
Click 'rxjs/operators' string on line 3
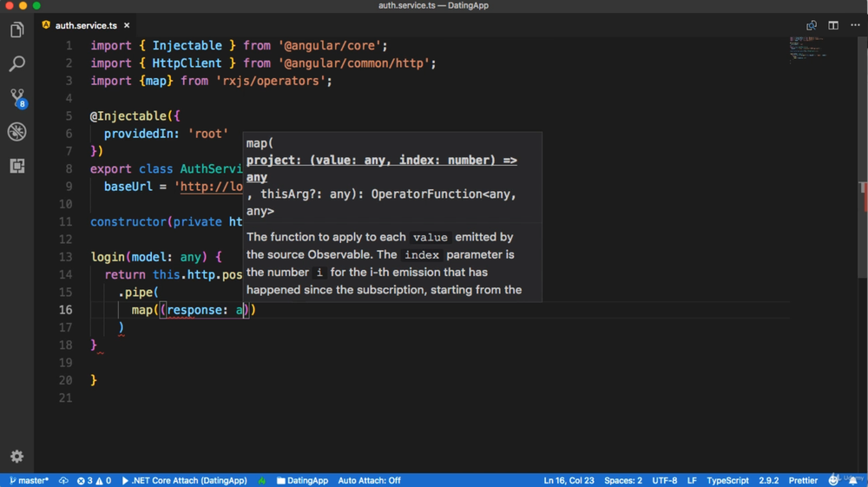coord(271,81)
